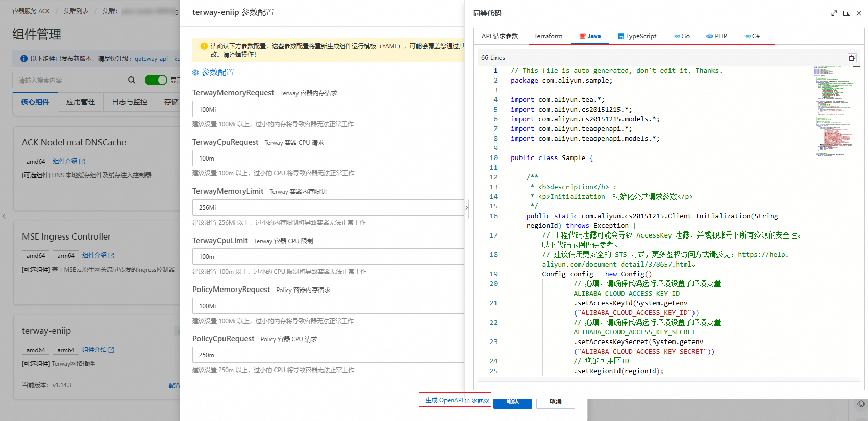Click the blue 确认 button
This screenshot has width=868, height=421.
click(513, 402)
